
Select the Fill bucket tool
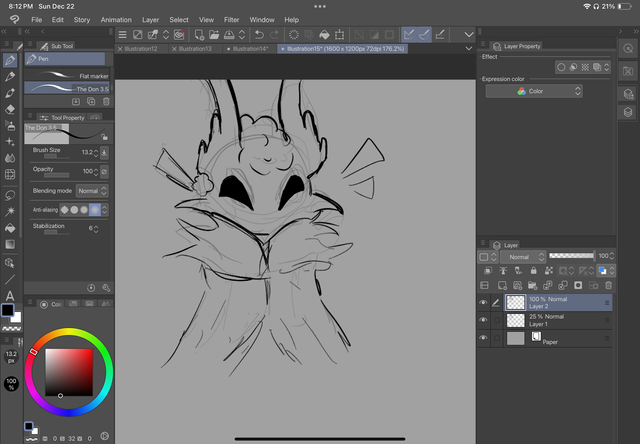(x=10, y=226)
